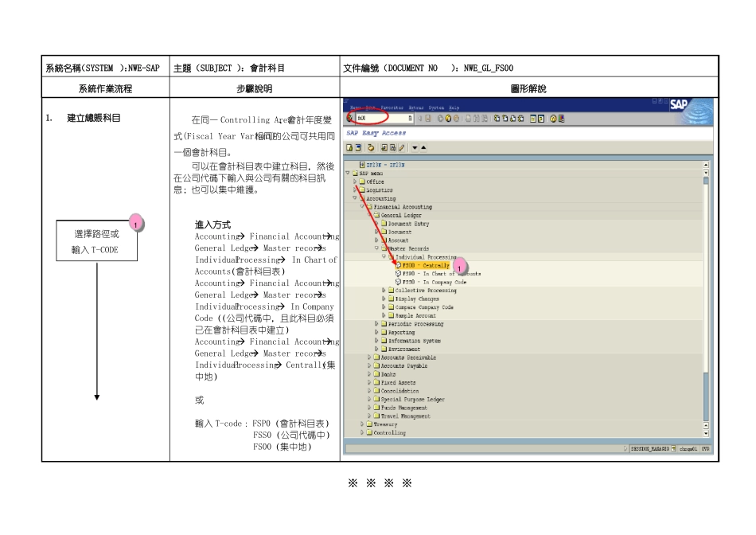This screenshot has width=756, height=535.
Task: Expand the Fixed Assets folder
Action: tap(369, 383)
